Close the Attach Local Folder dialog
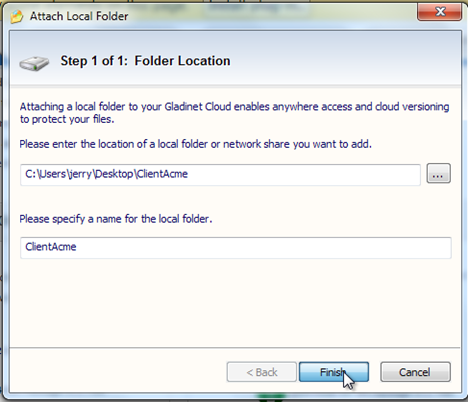The width and height of the screenshot is (468, 402). (x=439, y=12)
